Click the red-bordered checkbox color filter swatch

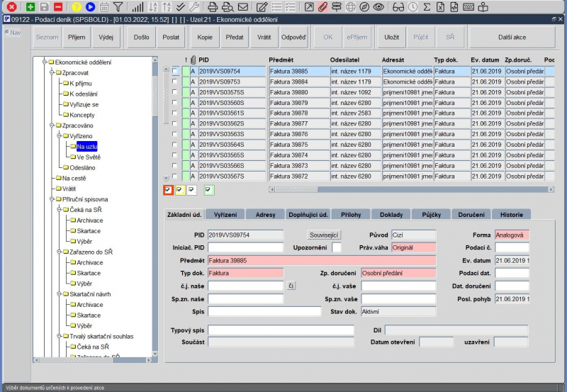point(168,189)
